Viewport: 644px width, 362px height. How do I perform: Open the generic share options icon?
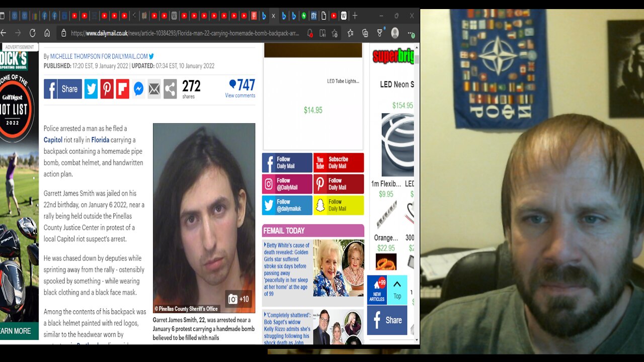point(170,89)
